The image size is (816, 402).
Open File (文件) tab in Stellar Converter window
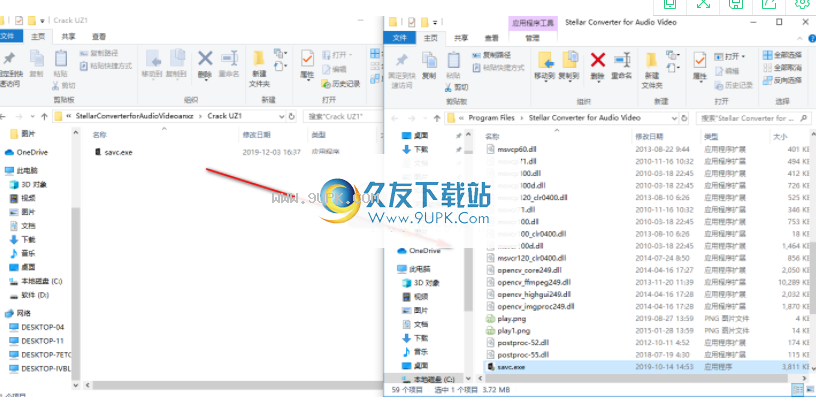pos(399,38)
